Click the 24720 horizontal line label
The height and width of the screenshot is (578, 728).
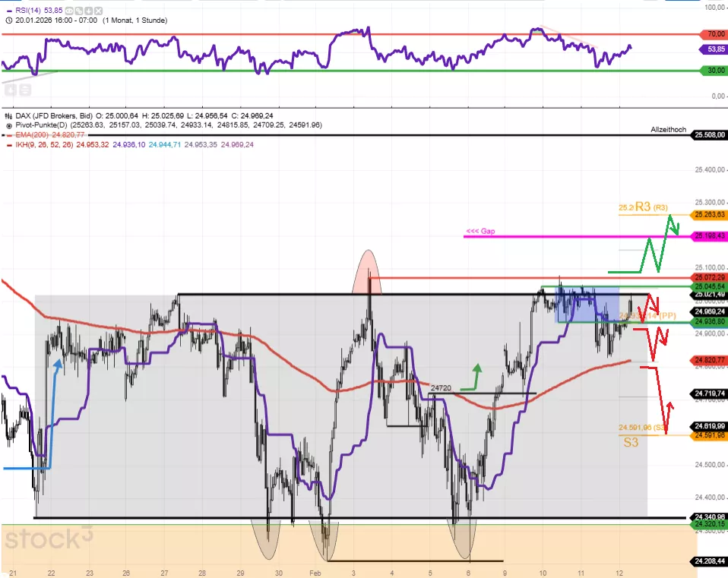click(441, 388)
